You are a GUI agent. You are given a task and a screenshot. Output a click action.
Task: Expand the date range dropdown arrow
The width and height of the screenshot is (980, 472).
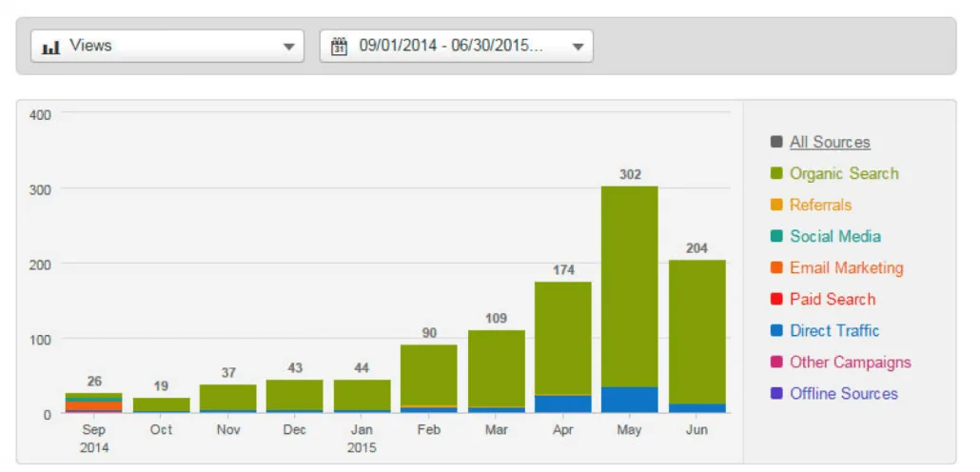tap(577, 46)
